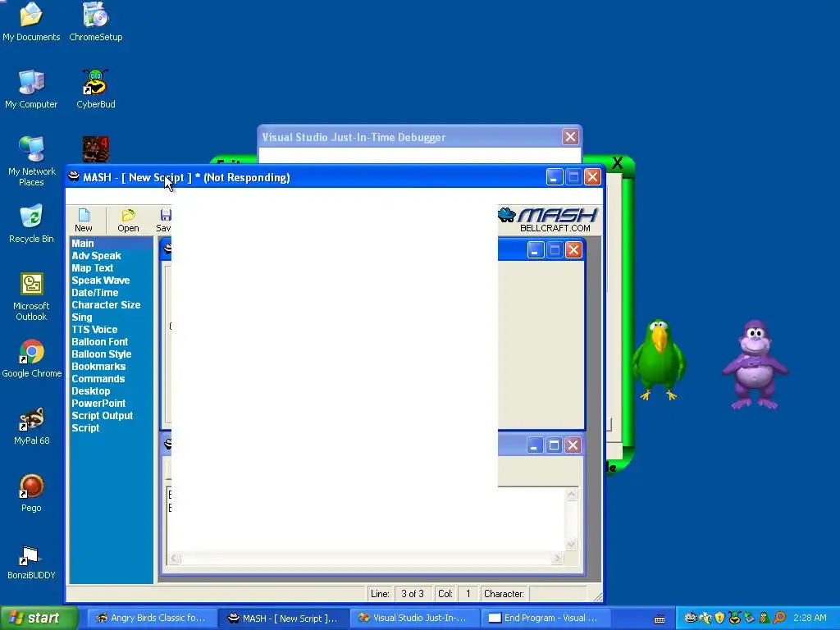Maximize the lower MASH child window

554,445
